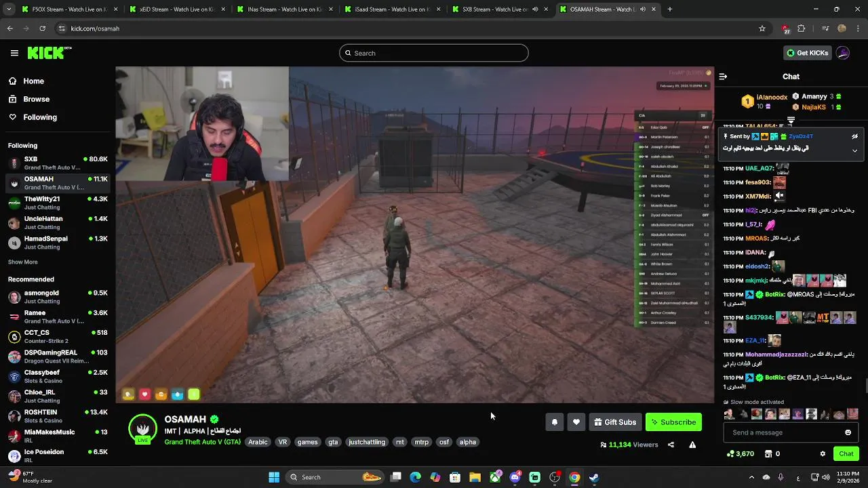Image resolution: width=868 pixels, height=488 pixels.
Task: Select the justchatting tag
Action: pos(367,442)
